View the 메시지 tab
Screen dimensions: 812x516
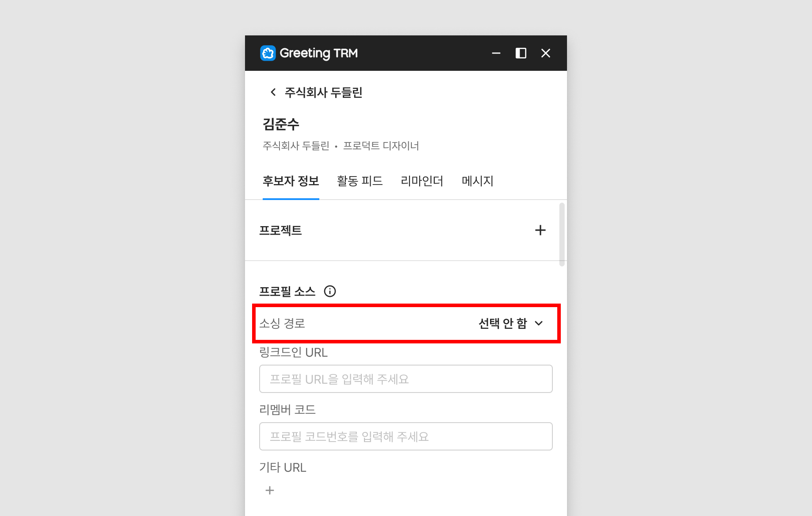point(478,181)
